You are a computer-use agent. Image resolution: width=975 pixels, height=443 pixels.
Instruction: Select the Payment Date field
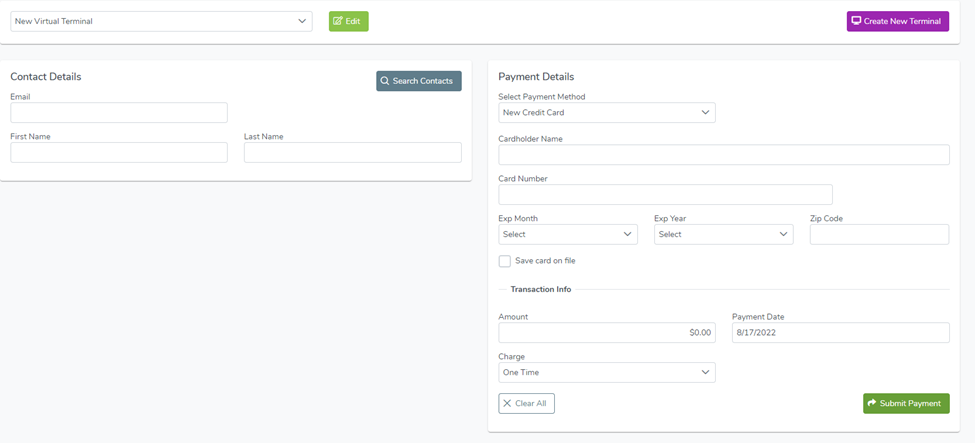pyautogui.click(x=841, y=332)
